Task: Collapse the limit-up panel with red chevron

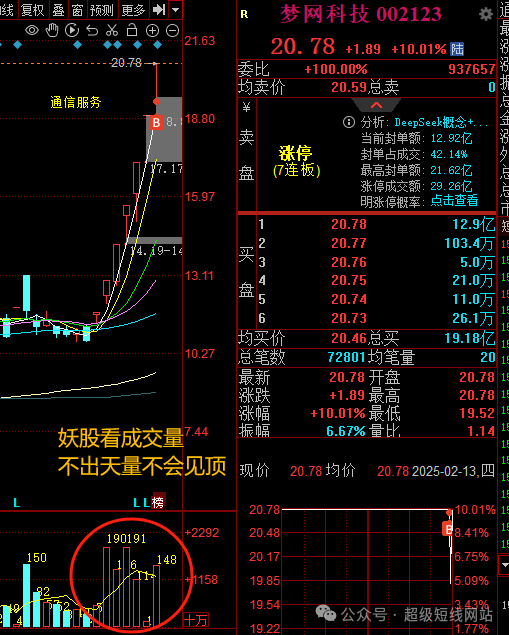Action: click(376, 105)
